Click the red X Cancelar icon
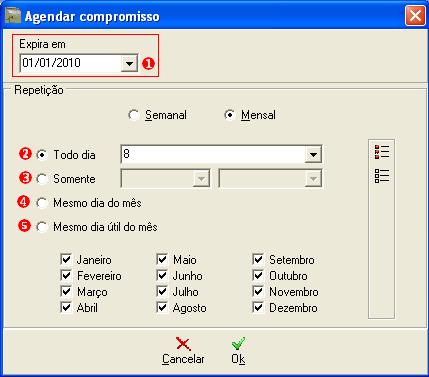 tap(183, 343)
